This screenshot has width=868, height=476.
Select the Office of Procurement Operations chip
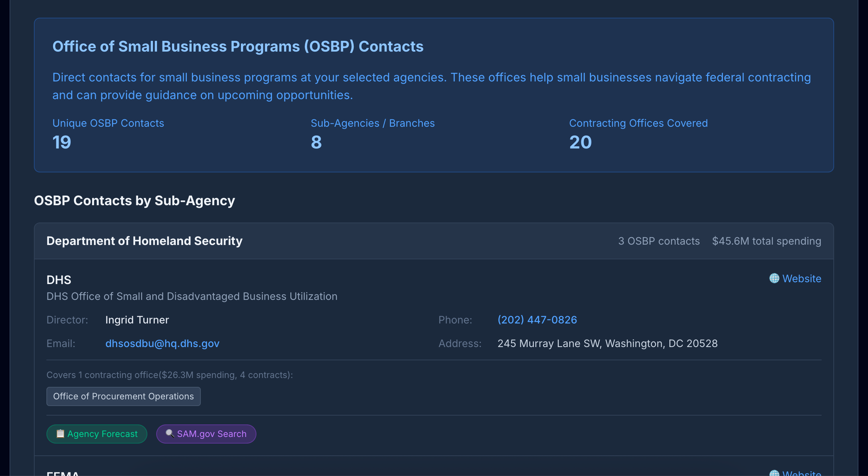point(123,396)
